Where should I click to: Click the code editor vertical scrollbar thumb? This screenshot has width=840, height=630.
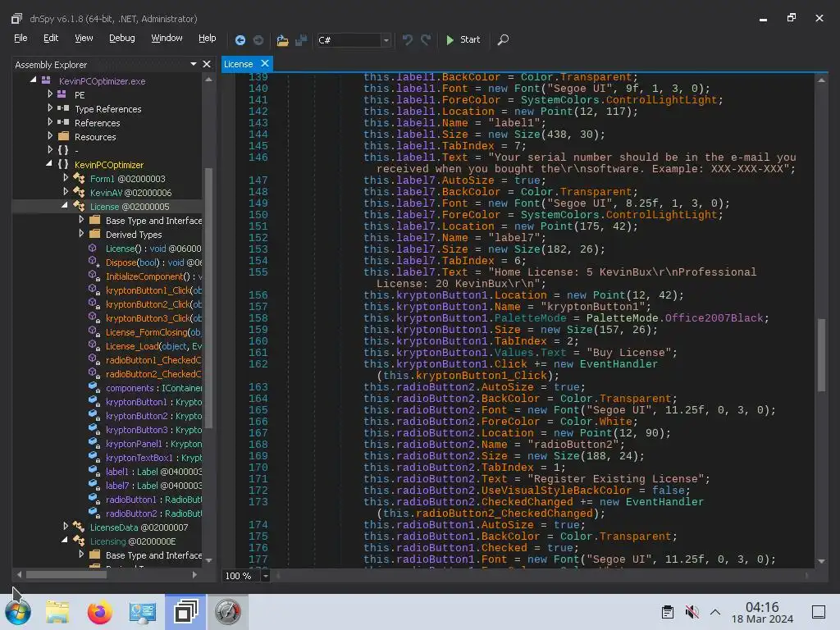821,355
